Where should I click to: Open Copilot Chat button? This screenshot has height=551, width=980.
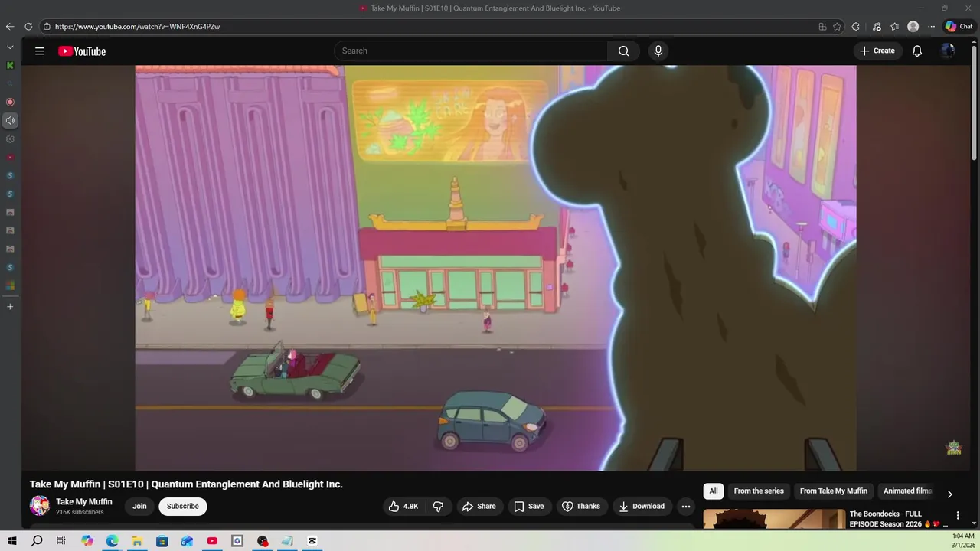coord(959,26)
